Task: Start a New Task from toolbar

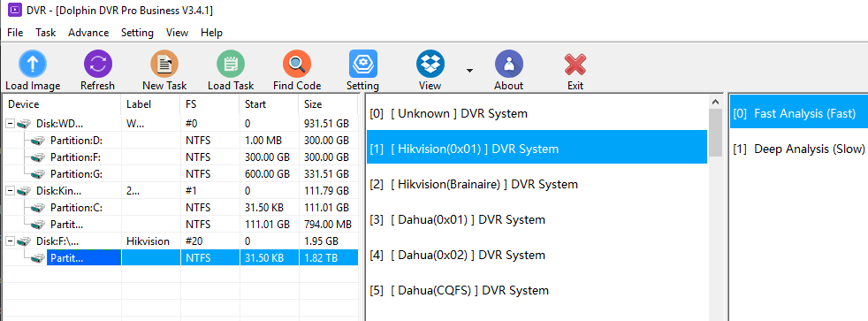Action: click(x=164, y=63)
